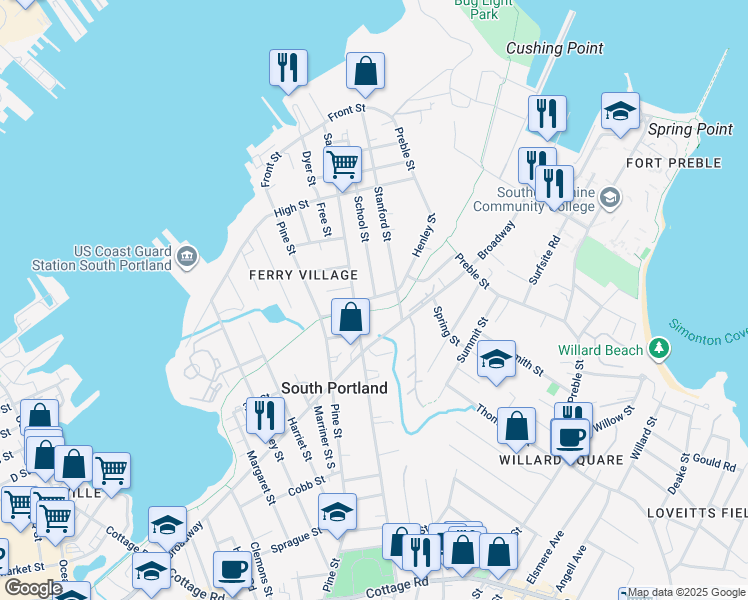Click the Simonton Cove water label
This screenshot has width=748, height=600.
[x=707, y=333]
